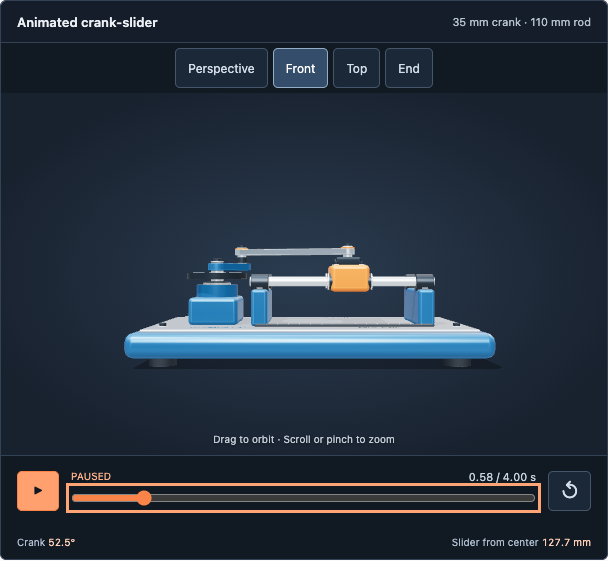The width and height of the screenshot is (608, 561).
Task: Click the orange slider block in the 3D model
Action: [x=349, y=278]
